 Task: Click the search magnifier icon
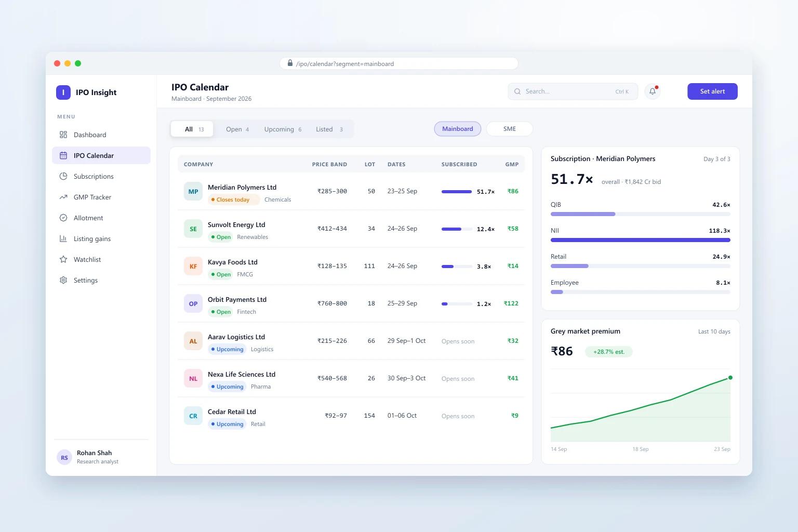pos(517,91)
